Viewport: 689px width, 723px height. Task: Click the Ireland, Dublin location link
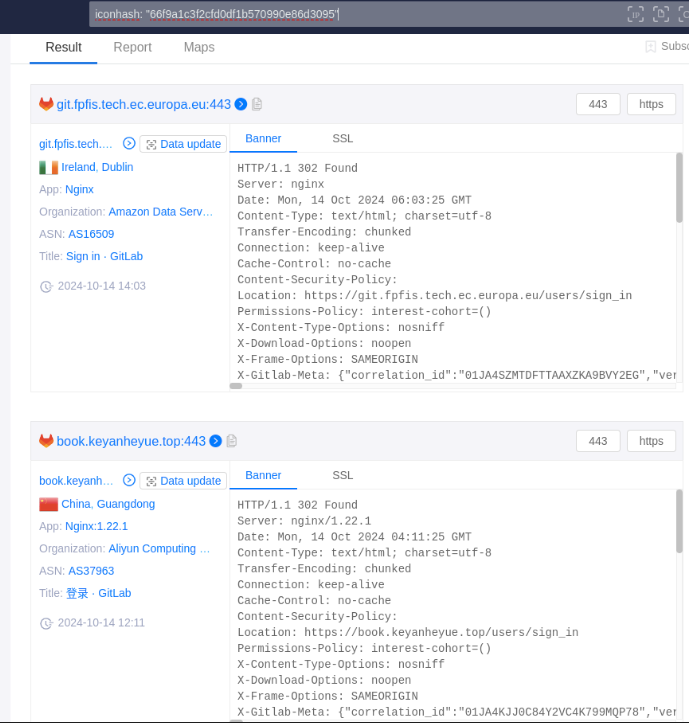click(x=97, y=167)
